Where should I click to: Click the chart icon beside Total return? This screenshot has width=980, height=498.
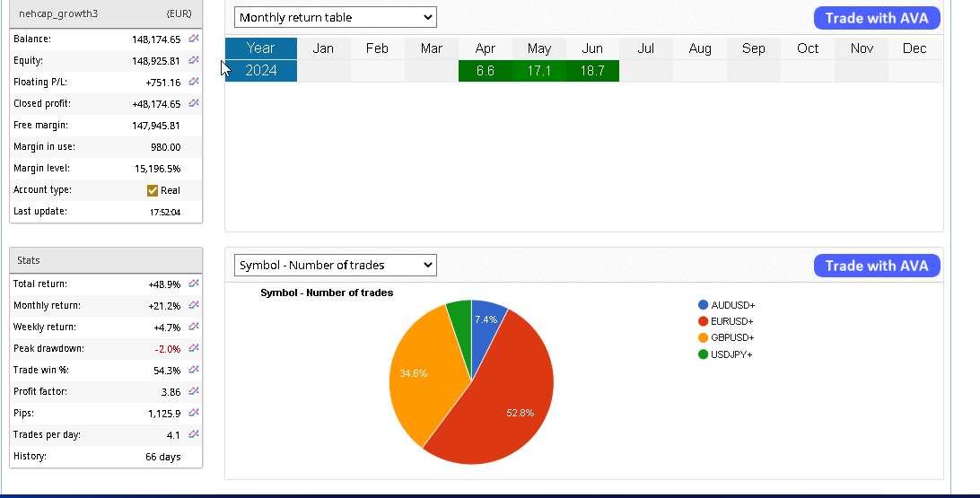[194, 284]
